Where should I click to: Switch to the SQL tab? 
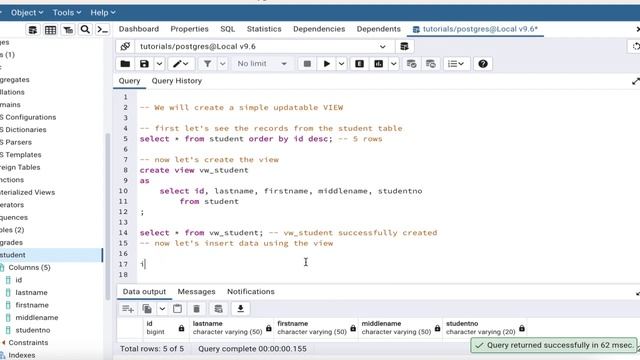[x=227, y=29]
